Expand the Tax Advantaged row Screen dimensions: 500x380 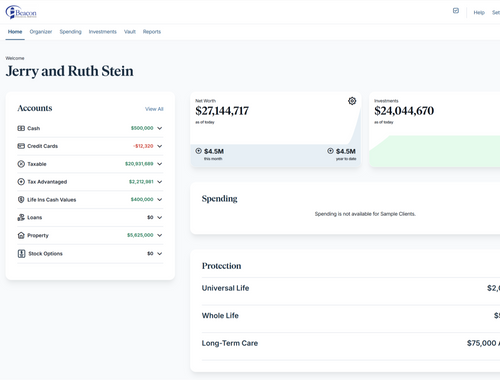160,182
